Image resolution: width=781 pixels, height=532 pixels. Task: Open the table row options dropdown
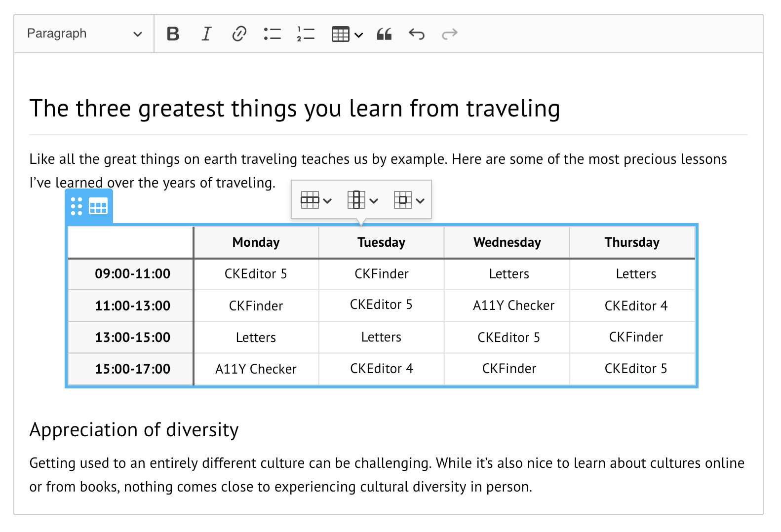[316, 200]
